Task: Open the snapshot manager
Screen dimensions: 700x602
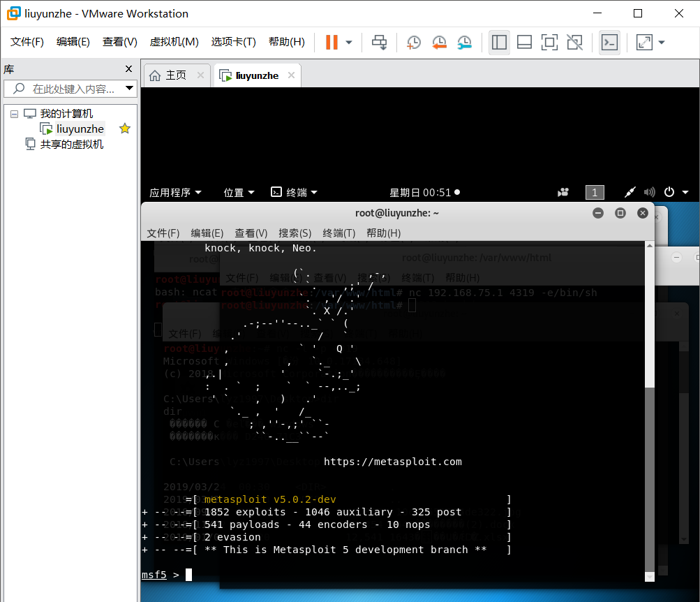Action: [464, 43]
